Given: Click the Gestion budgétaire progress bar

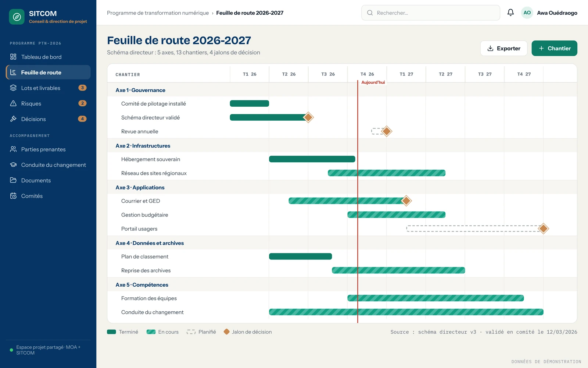Looking at the screenshot, I should click(396, 215).
